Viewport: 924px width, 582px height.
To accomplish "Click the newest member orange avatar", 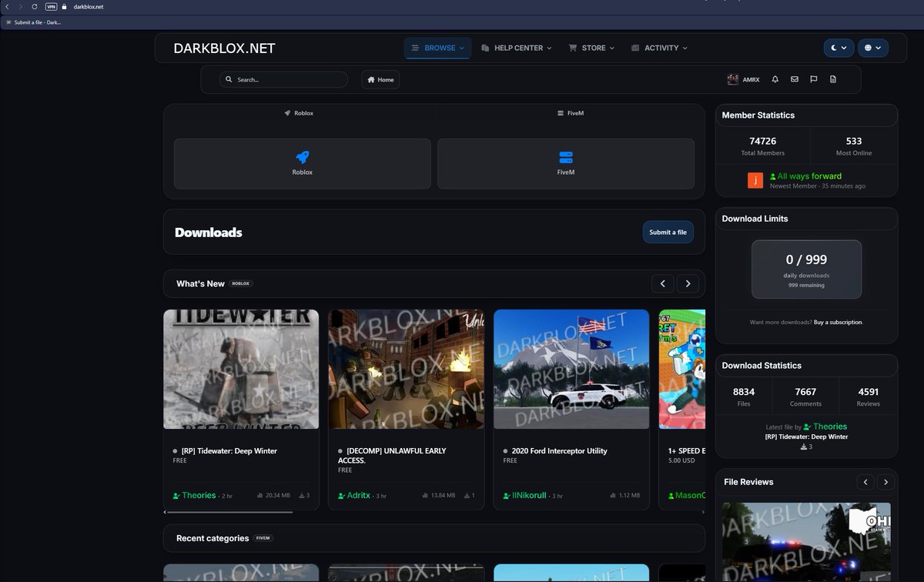I will coord(755,180).
